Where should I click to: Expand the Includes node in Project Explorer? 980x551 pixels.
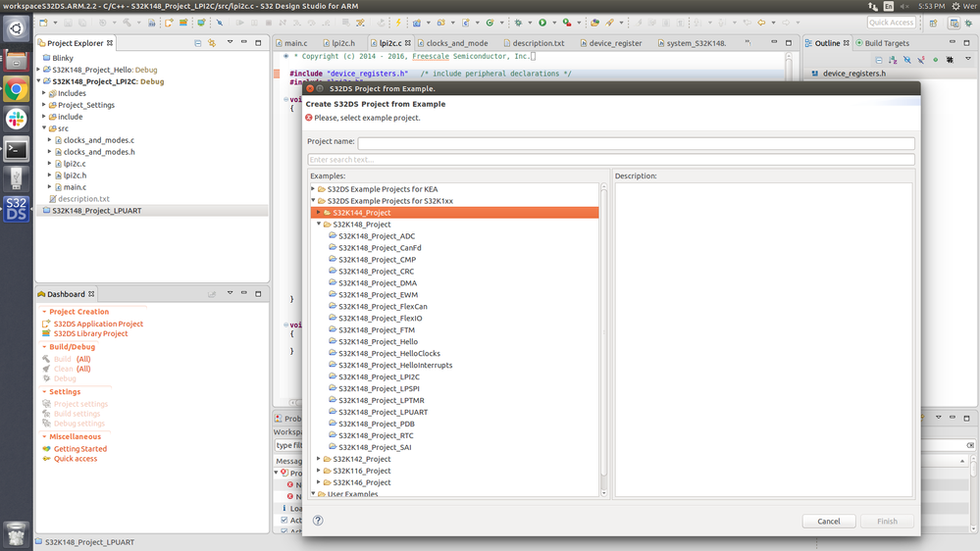coord(44,93)
